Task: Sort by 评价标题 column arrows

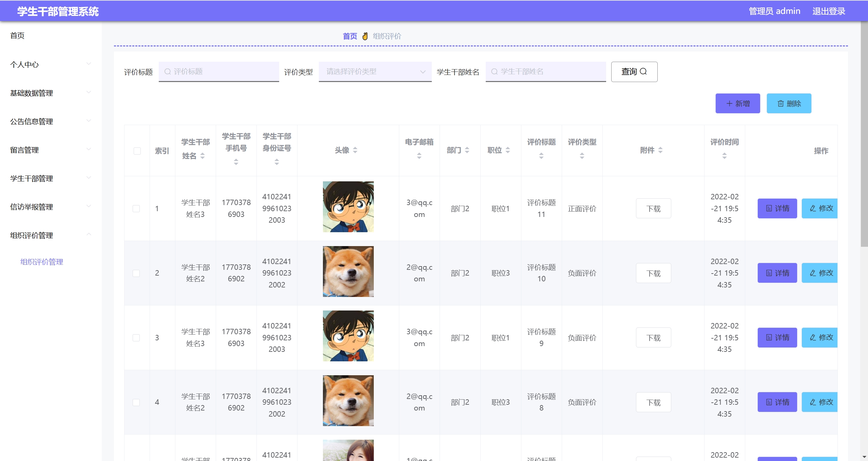Action: coord(541,156)
